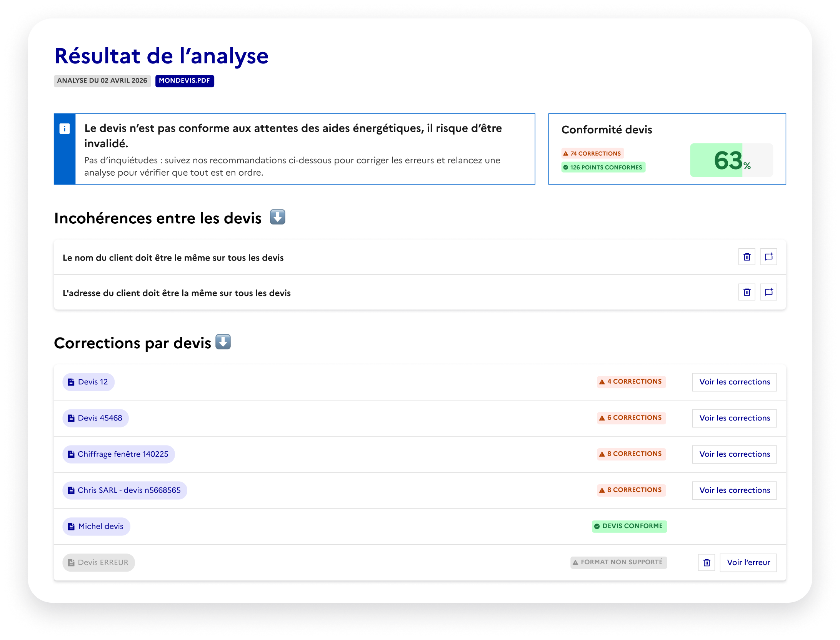This screenshot has width=840, height=640.
Task: Click the warning icon in 74 corrections badge
Action: point(566,154)
